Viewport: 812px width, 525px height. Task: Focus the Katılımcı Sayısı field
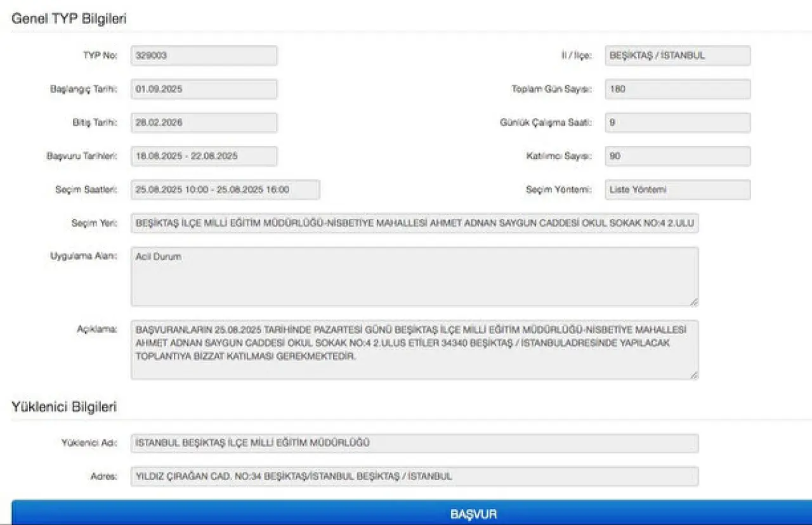[677, 156]
